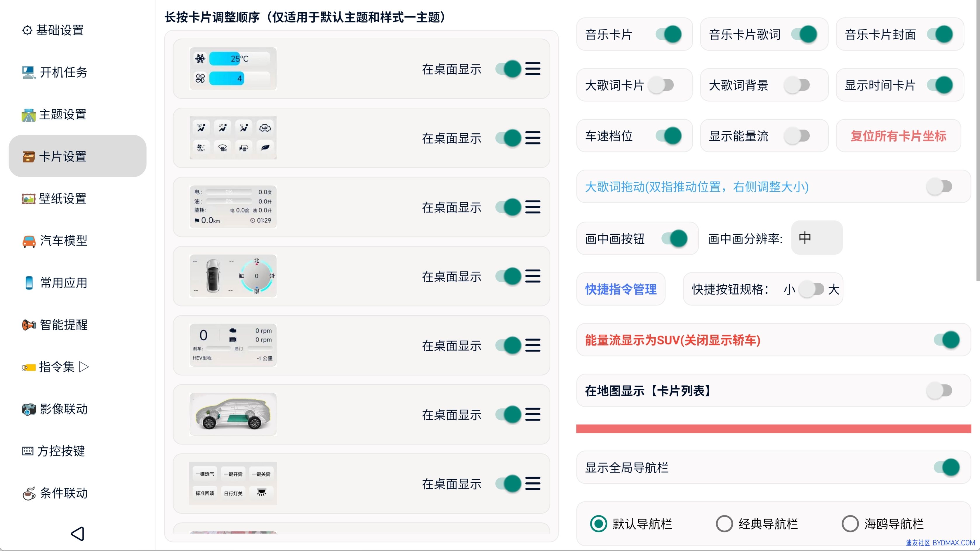Viewport: 980px width, 551px height.
Task: Click 复位所有卡片坐标 button
Action: tap(898, 136)
